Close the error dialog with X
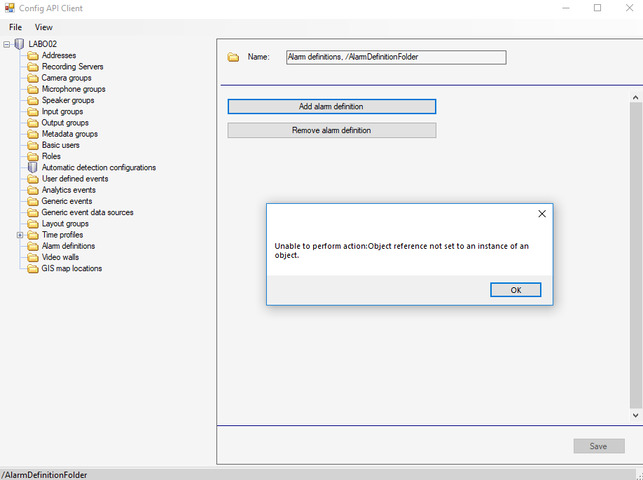This screenshot has height=480, width=643. 542,214
